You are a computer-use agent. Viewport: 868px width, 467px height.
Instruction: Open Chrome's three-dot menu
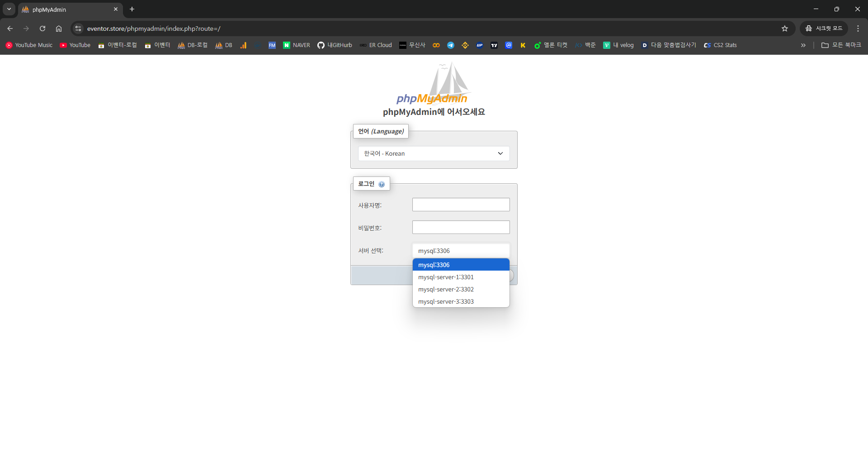click(x=858, y=29)
